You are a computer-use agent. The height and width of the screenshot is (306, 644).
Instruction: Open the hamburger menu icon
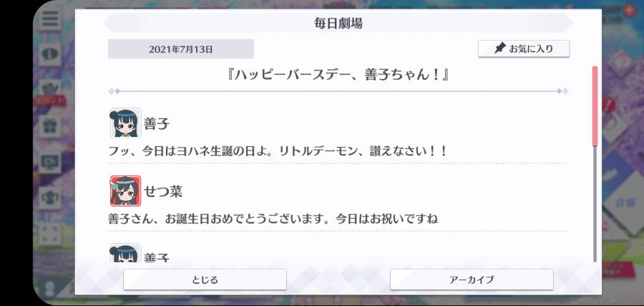pos(51,19)
